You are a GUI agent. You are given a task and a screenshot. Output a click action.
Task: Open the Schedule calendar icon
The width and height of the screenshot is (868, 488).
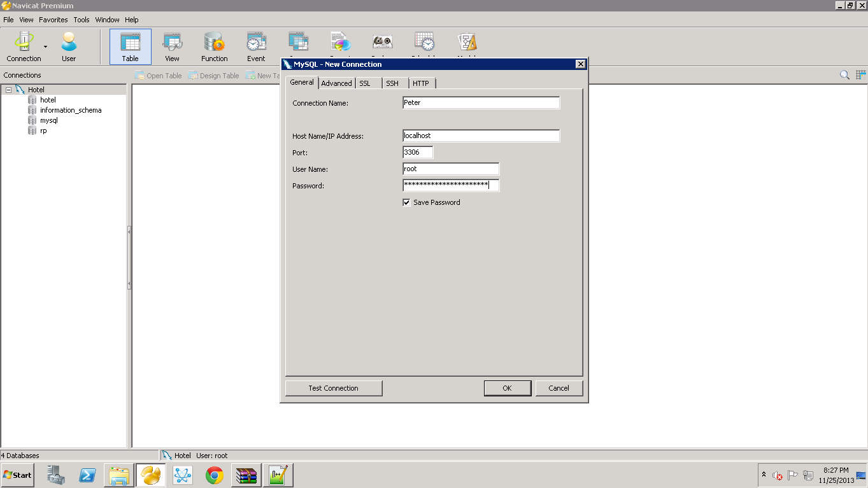coord(425,43)
